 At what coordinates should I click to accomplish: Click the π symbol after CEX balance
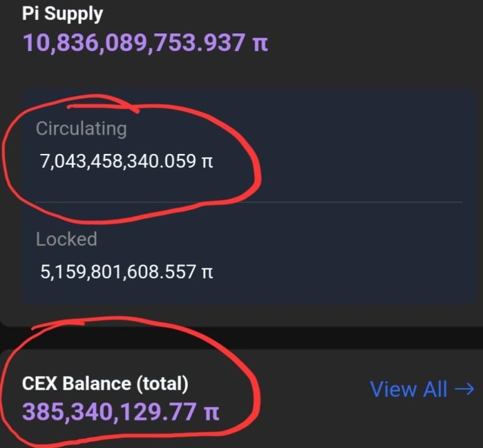[x=214, y=412]
